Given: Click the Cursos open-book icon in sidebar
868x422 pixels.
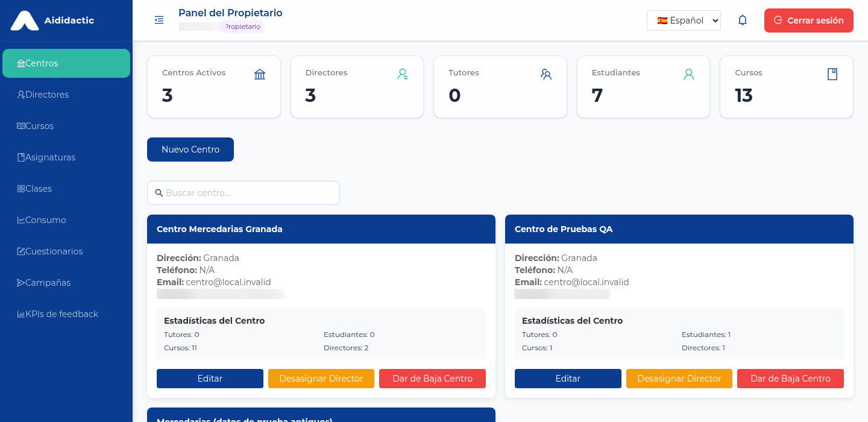Looking at the screenshot, I should (x=21, y=126).
